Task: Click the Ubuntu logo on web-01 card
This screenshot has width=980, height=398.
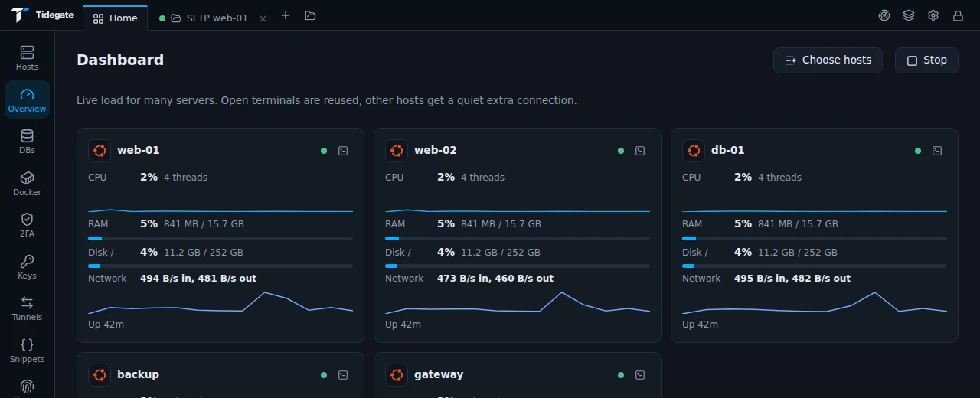Action: pyautogui.click(x=100, y=151)
